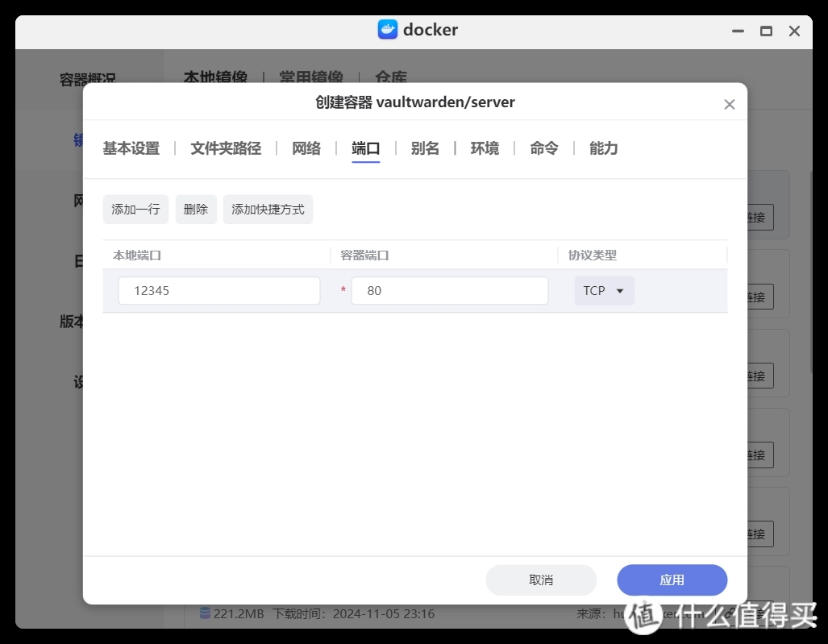Click the 协议类型 column header
This screenshot has height=644, width=828.
pos(593,256)
